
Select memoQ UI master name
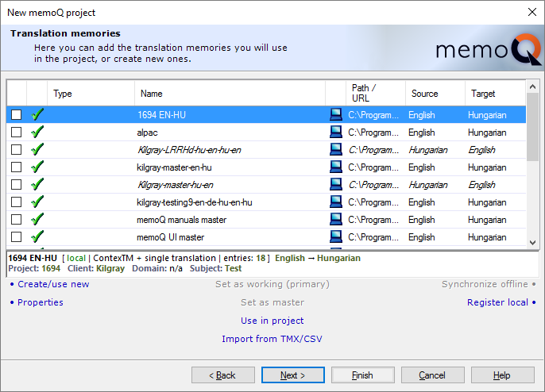170,237
